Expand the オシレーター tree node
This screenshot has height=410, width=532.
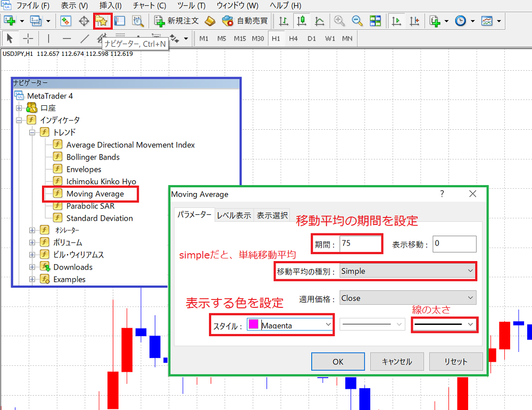32,230
